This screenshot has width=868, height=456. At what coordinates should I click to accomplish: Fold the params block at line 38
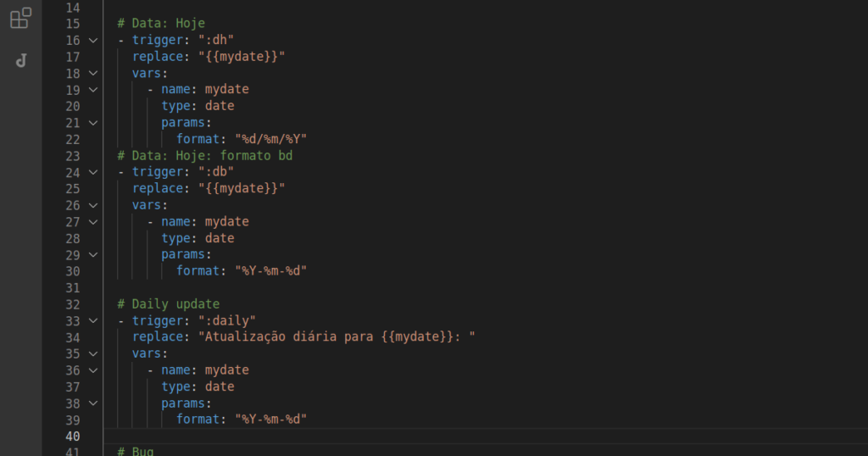pyautogui.click(x=92, y=403)
